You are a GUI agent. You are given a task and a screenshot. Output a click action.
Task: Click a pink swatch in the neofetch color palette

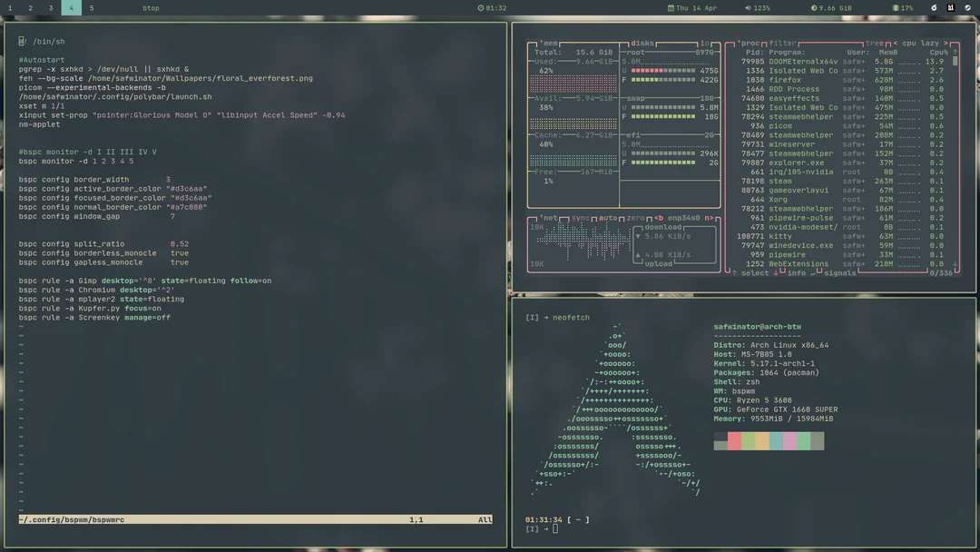tap(789, 440)
